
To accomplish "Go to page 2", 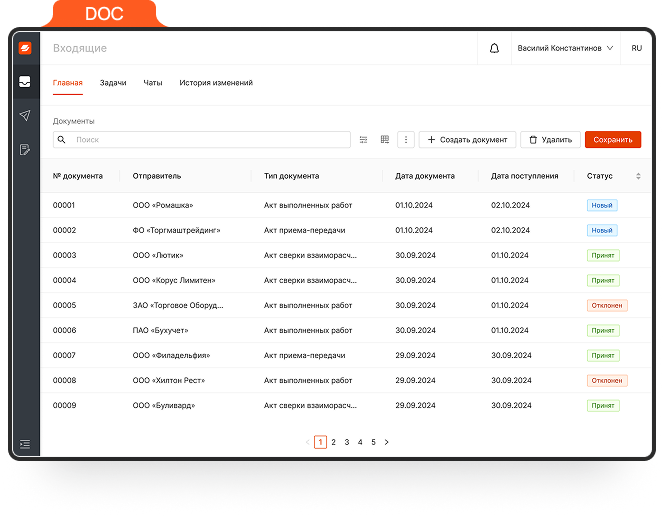I will (x=334, y=442).
